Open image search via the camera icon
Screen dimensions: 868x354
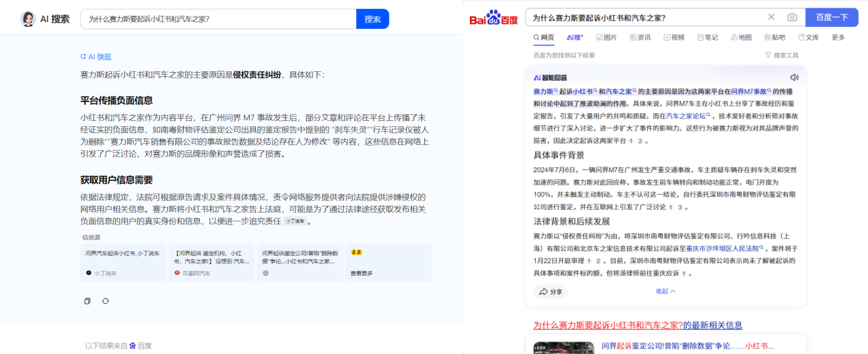pyautogui.click(x=792, y=17)
